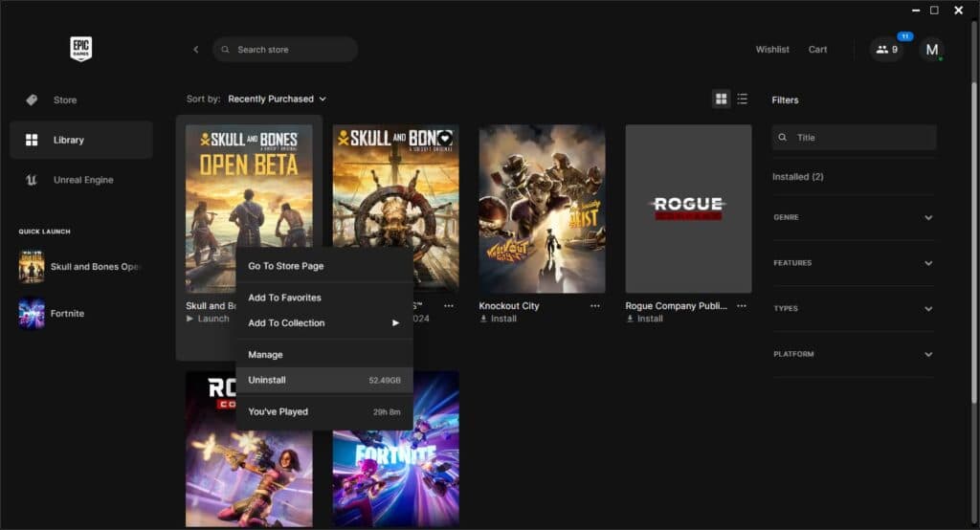980x530 pixels.
Task: Open Knockout City three-dot options
Action: click(x=595, y=306)
